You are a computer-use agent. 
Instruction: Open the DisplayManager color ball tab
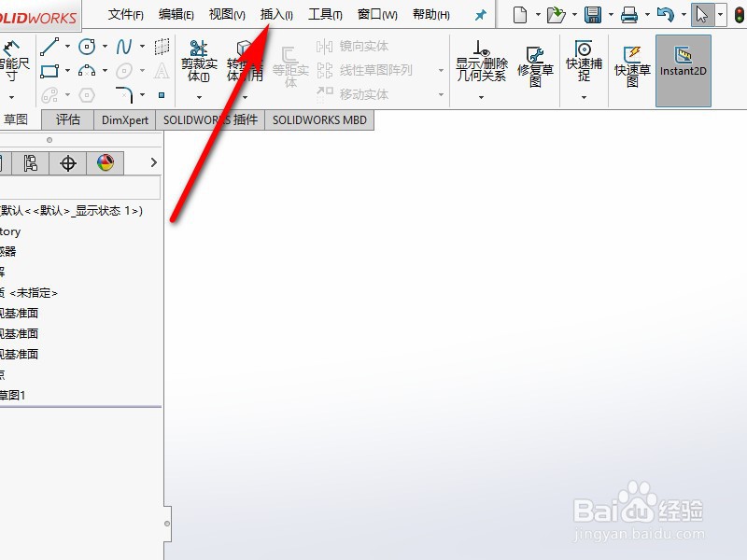[106, 162]
